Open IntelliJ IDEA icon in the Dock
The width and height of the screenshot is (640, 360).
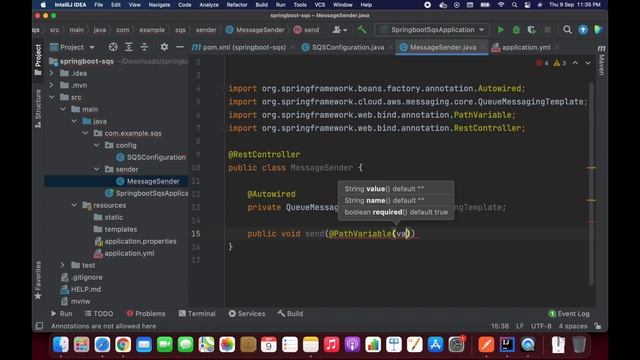(507, 344)
